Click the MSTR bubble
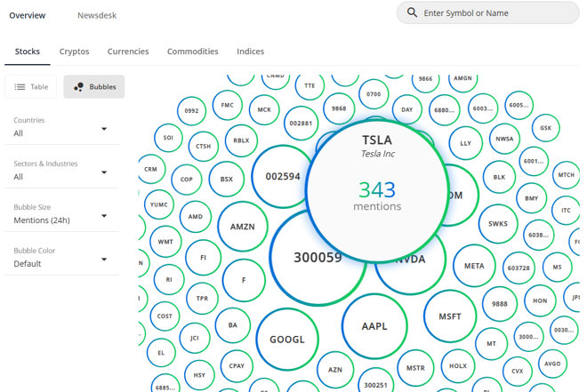The image size is (587, 392). coord(415,368)
